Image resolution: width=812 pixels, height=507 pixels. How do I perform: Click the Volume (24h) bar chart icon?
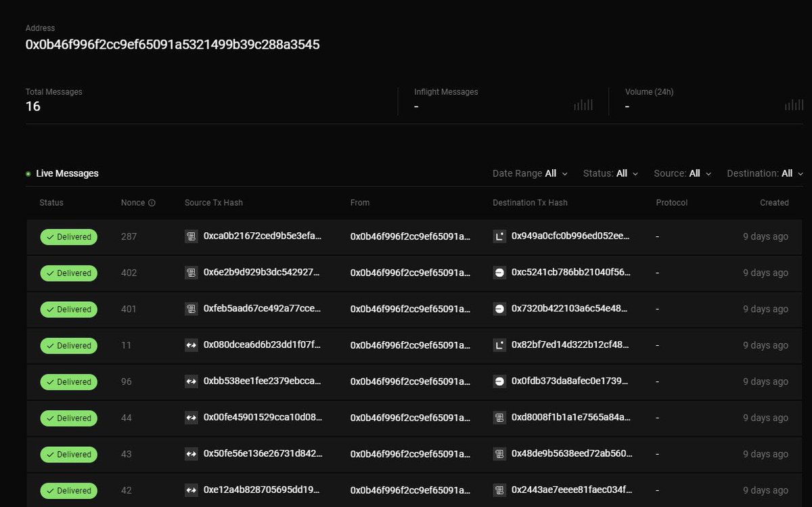[x=794, y=105]
